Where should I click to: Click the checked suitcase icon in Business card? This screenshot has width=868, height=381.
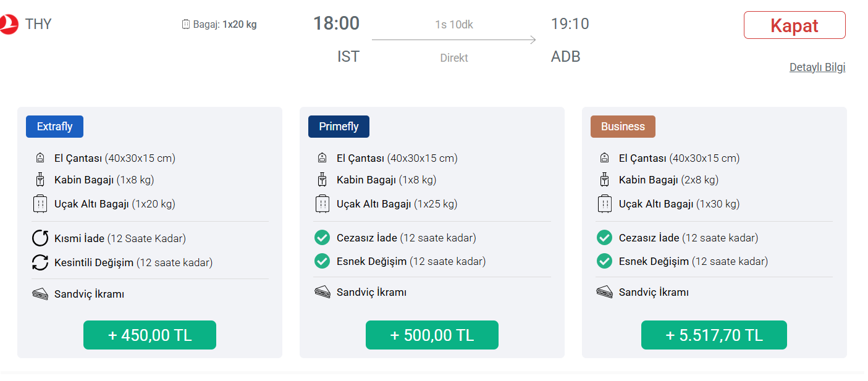(604, 204)
